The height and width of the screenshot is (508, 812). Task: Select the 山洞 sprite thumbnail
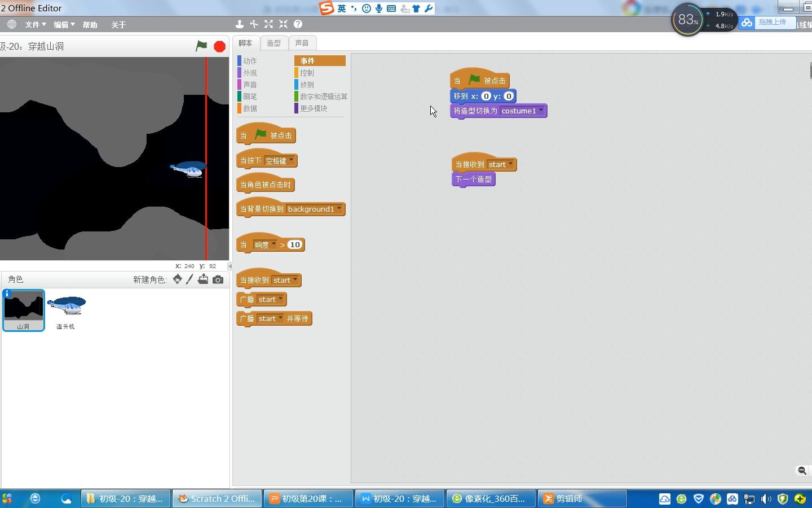tap(23, 310)
